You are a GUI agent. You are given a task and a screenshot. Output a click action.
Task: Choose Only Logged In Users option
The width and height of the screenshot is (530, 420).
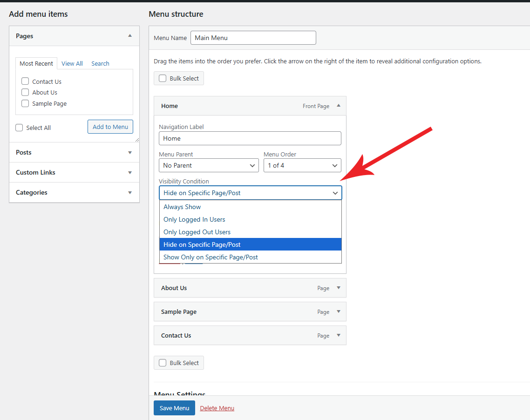click(x=194, y=219)
